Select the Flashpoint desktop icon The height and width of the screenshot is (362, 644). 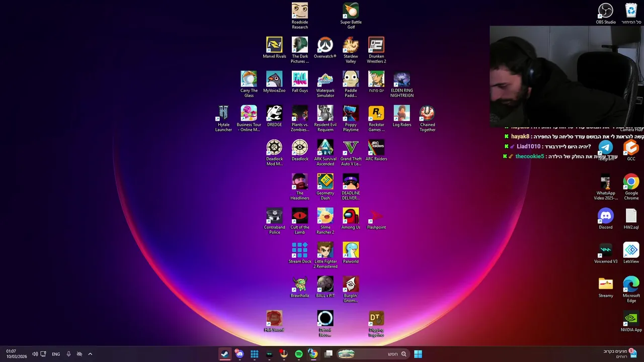(376, 219)
